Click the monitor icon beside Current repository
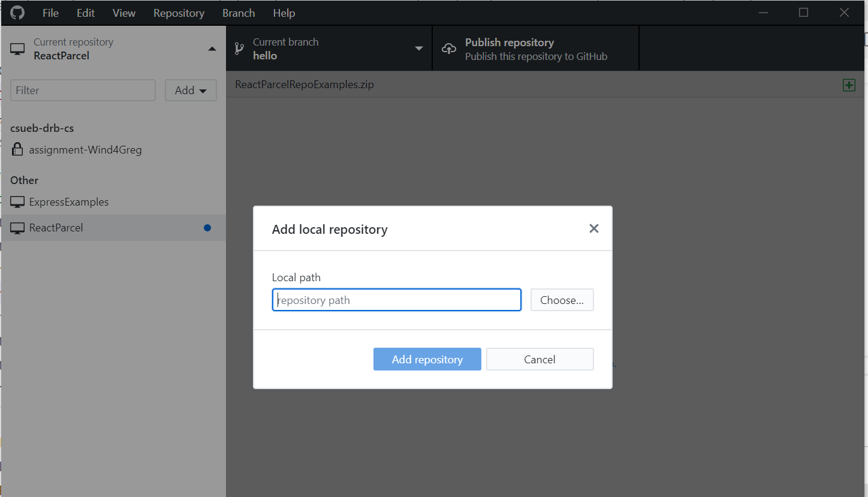 tap(17, 48)
